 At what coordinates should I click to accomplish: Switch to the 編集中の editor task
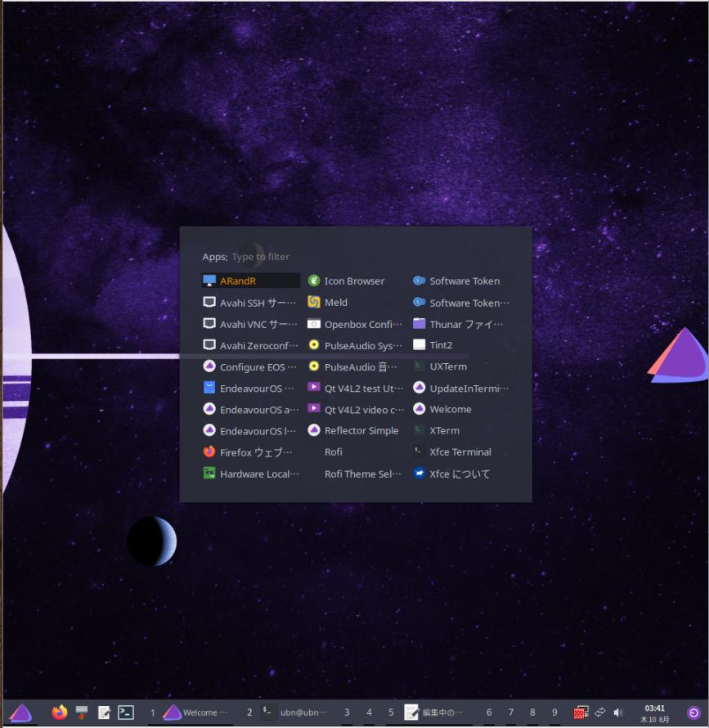(x=434, y=712)
